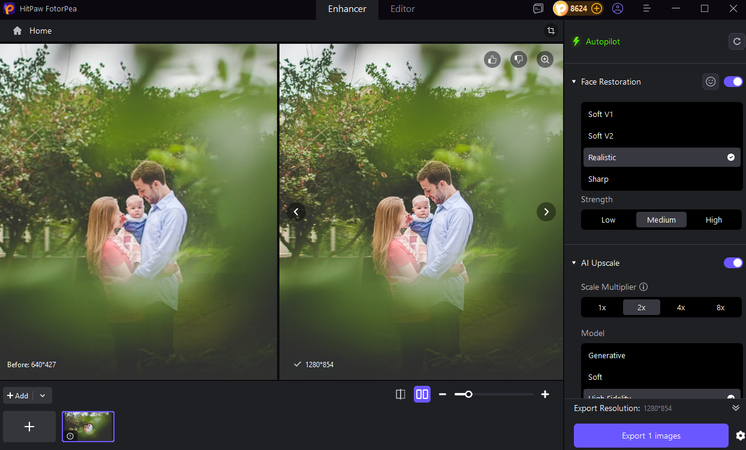Click the thumbs up feedback icon
Screen dimensions: 746x450
(492, 59)
